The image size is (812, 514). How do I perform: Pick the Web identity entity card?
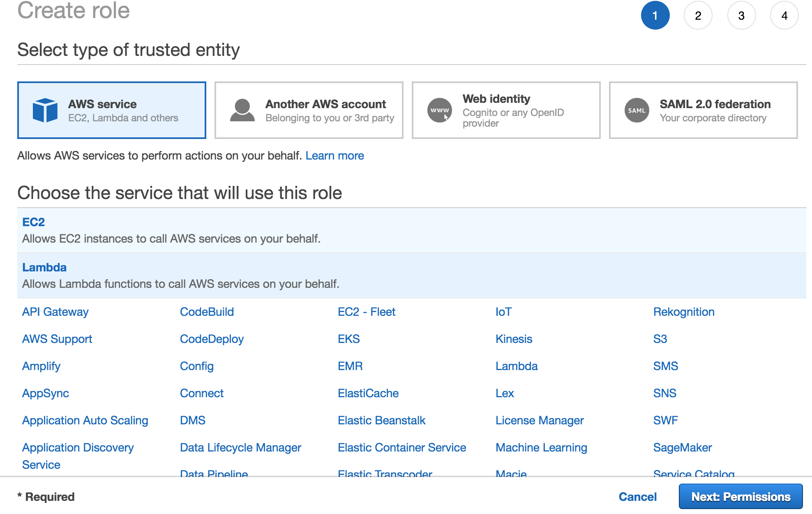[506, 110]
